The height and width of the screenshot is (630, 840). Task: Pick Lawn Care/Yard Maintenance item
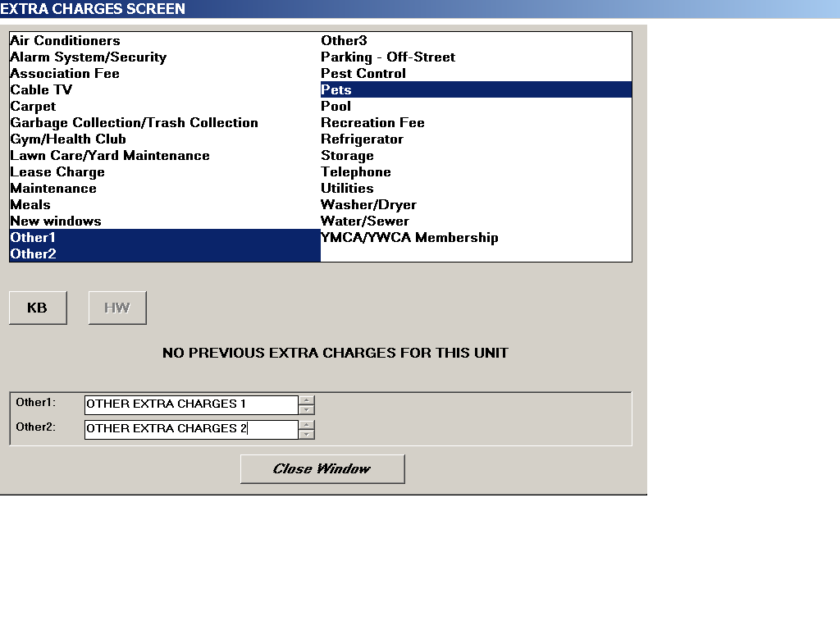click(x=110, y=156)
